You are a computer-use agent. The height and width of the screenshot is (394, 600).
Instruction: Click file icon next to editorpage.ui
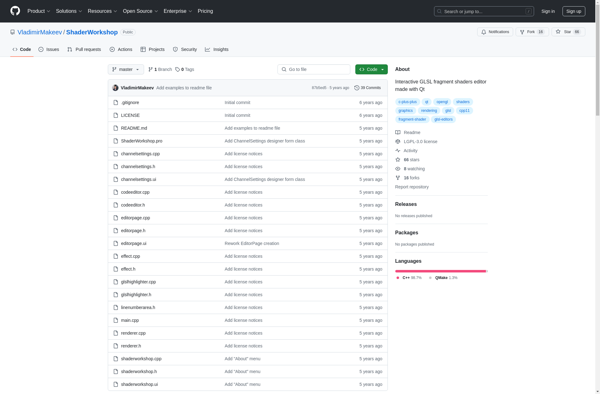pos(116,243)
